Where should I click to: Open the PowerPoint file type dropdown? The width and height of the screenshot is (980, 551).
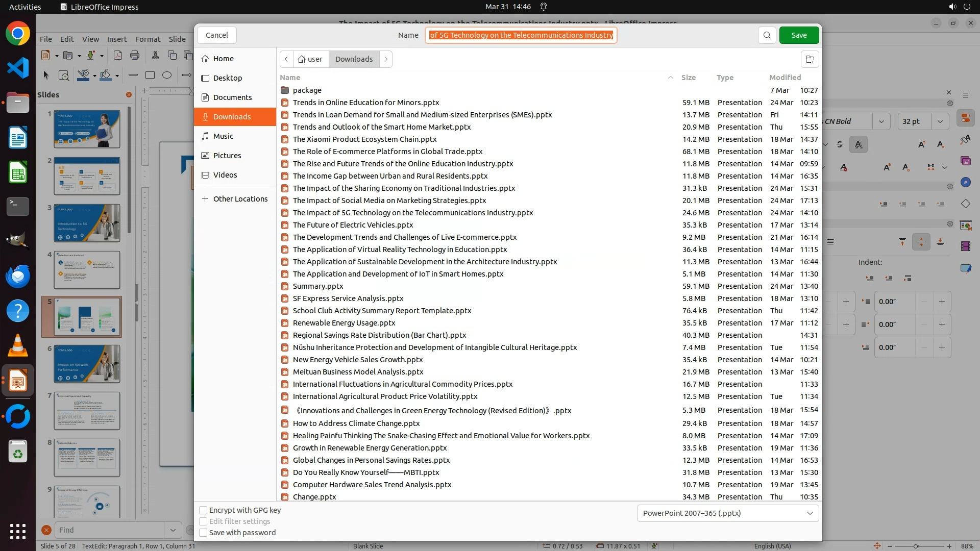pyautogui.click(x=728, y=513)
